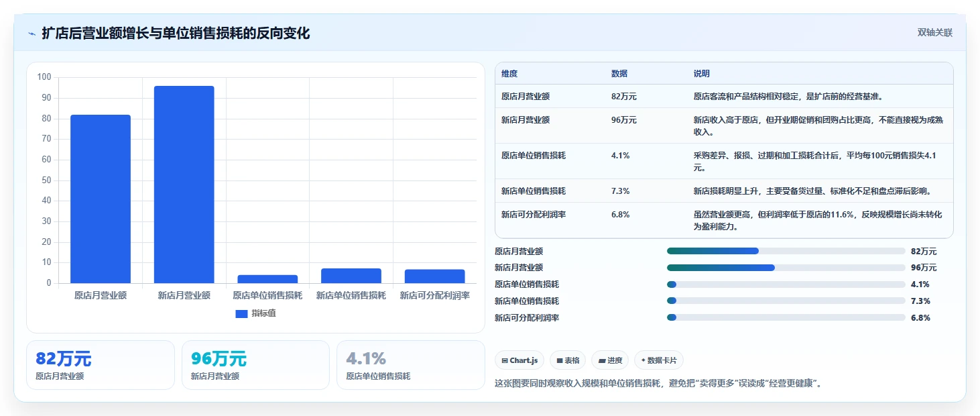
Task: Click the 原店单位销售损耗 progress bar
Action: (x=786, y=284)
